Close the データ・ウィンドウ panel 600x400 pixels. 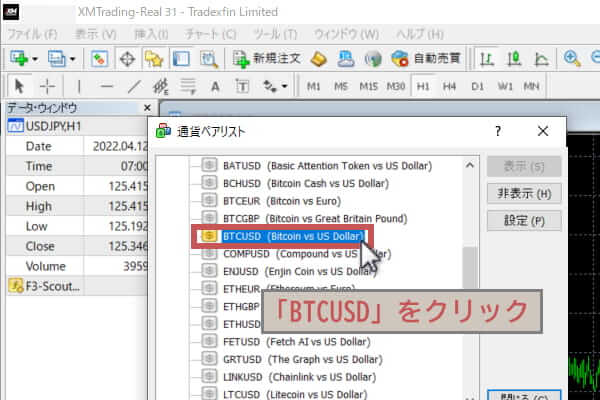pyautogui.click(x=147, y=108)
